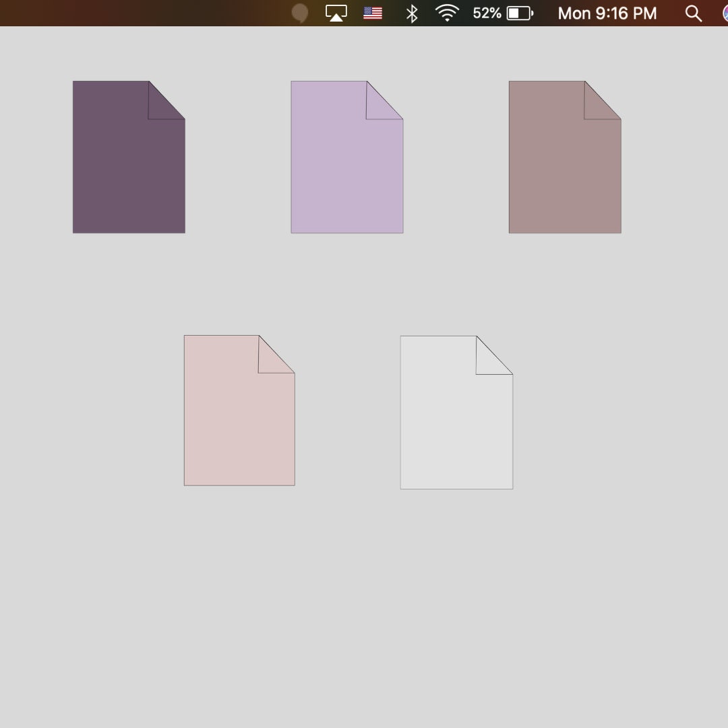
Task: Open the Screen Mirroring menu bar icon
Action: coord(335,12)
